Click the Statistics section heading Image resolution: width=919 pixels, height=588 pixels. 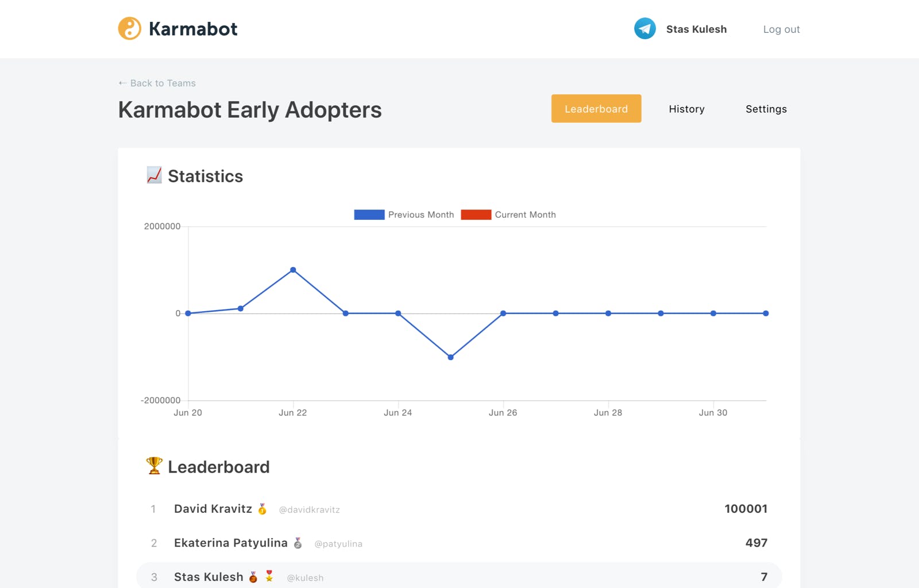coord(205,176)
